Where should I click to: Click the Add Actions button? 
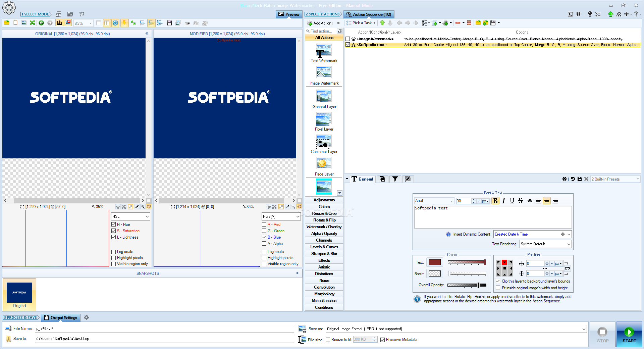[320, 23]
